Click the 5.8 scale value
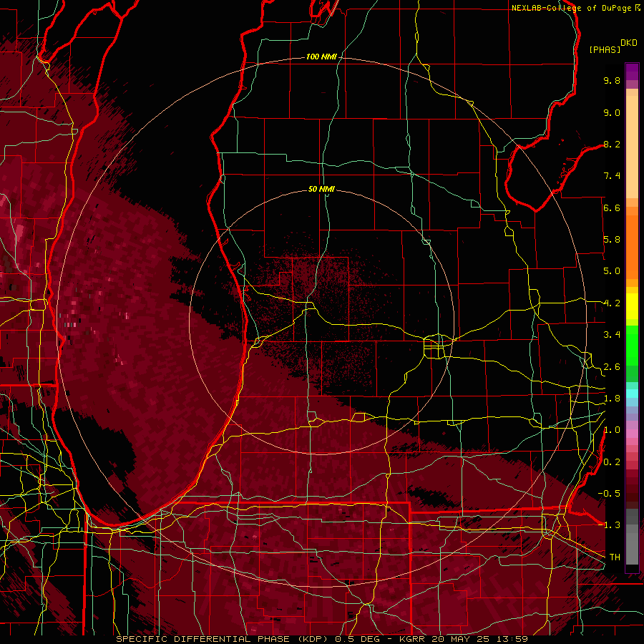The width and height of the screenshot is (644, 644). click(612, 240)
